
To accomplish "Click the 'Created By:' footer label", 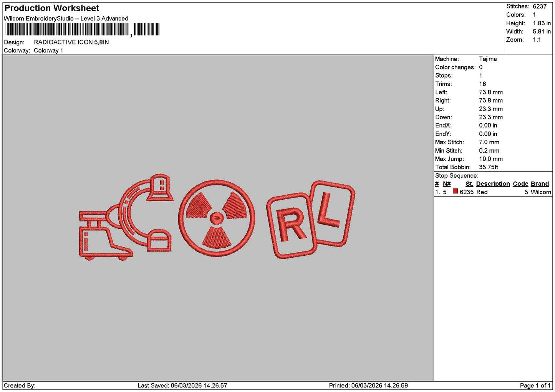I will pos(20,385).
